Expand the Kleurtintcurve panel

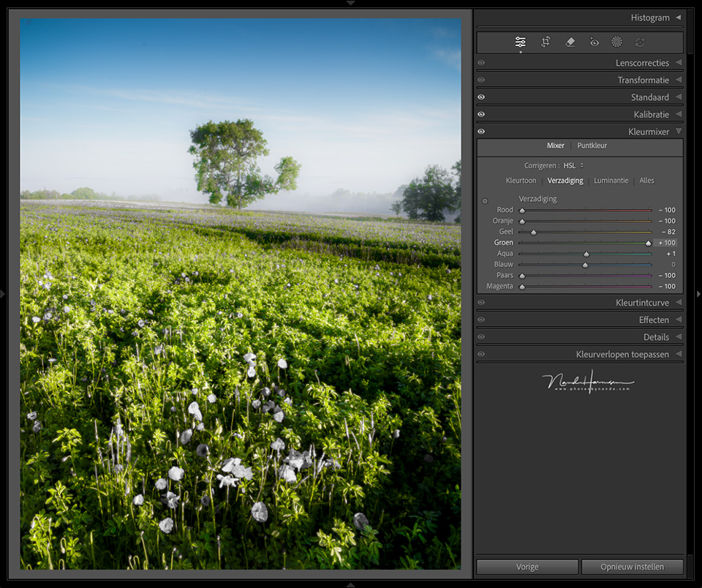tap(678, 303)
